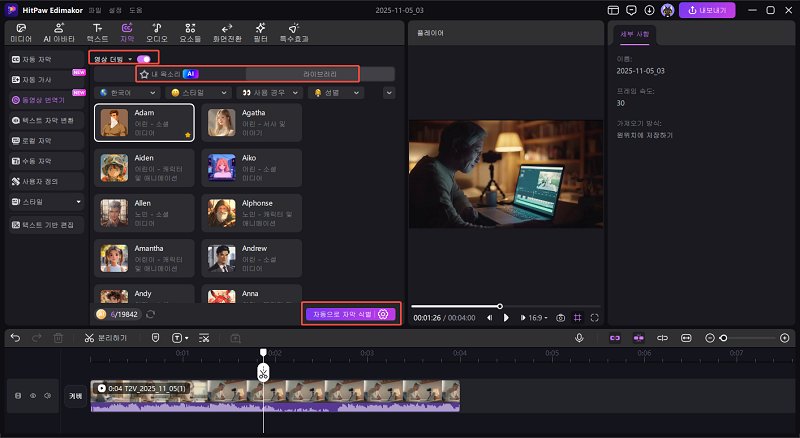Click the undo arrow in timeline toolbar
The image size is (800, 438).
(15, 338)
